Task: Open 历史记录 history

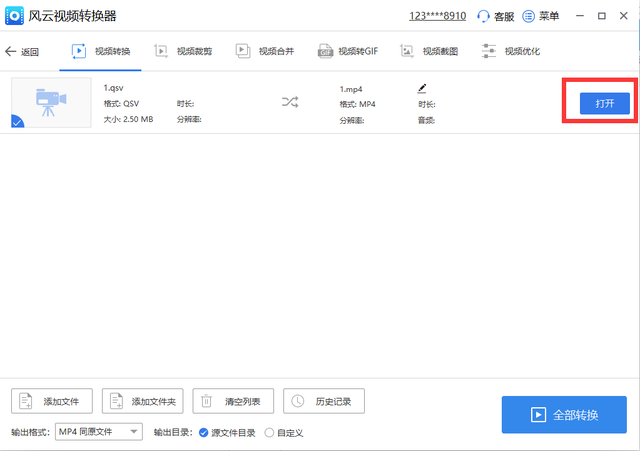Action: pyautogui.click(x=324, y=401)
